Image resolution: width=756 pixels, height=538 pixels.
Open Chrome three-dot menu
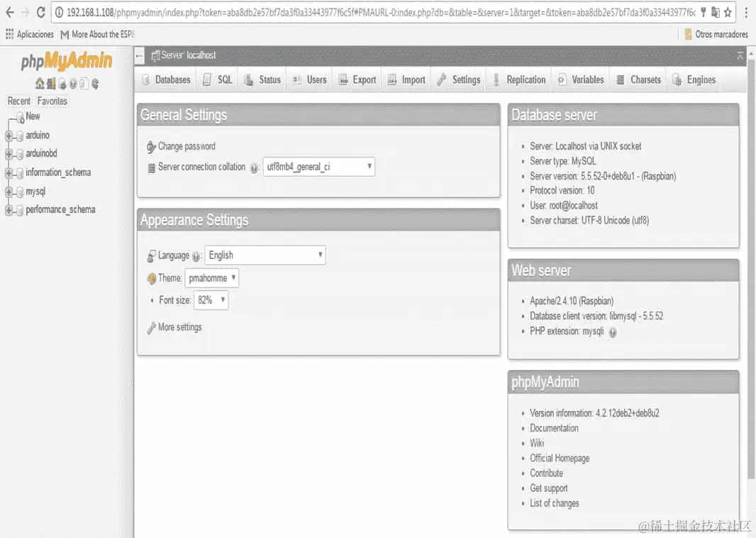[x=746, y=13]
